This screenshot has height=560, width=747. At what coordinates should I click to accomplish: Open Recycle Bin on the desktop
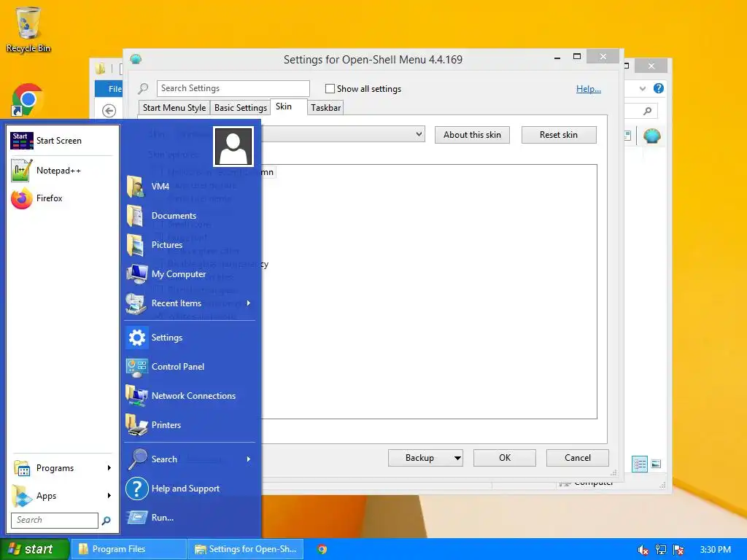(x=28, y=28)
